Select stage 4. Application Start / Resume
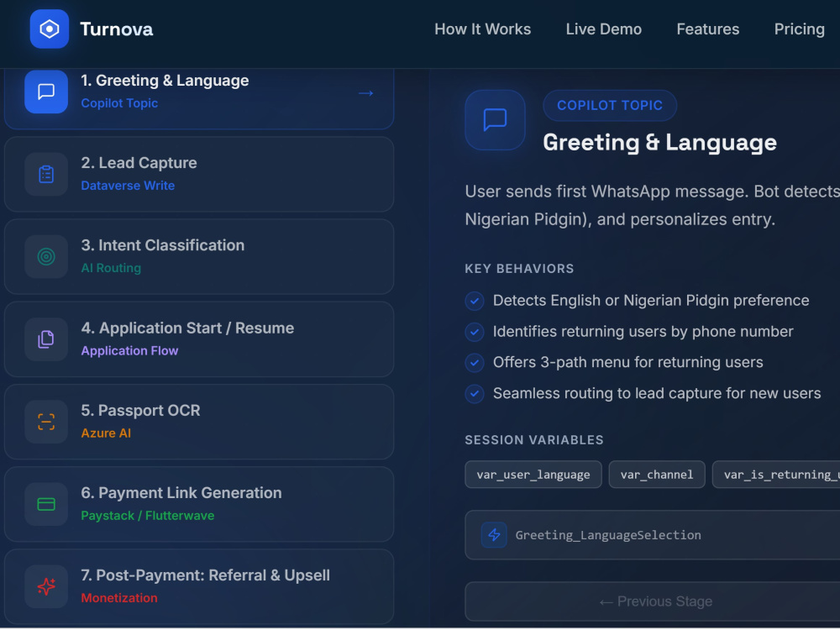This screenshot has height=630, width=840. [199, 339]
